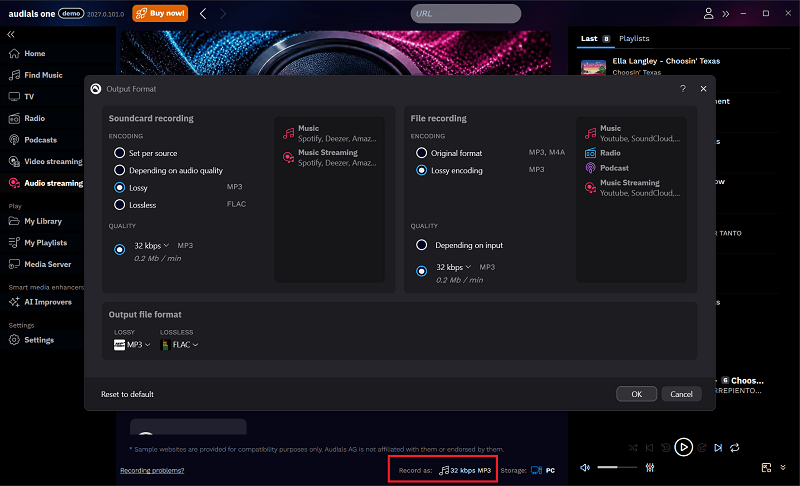Expand the double-chevron overflow menu in title bar

pos(726,14)
